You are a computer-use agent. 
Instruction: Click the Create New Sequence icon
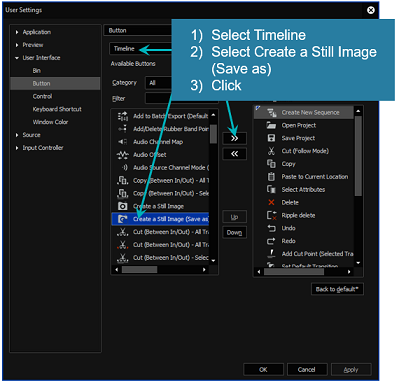tap(272, 113)
